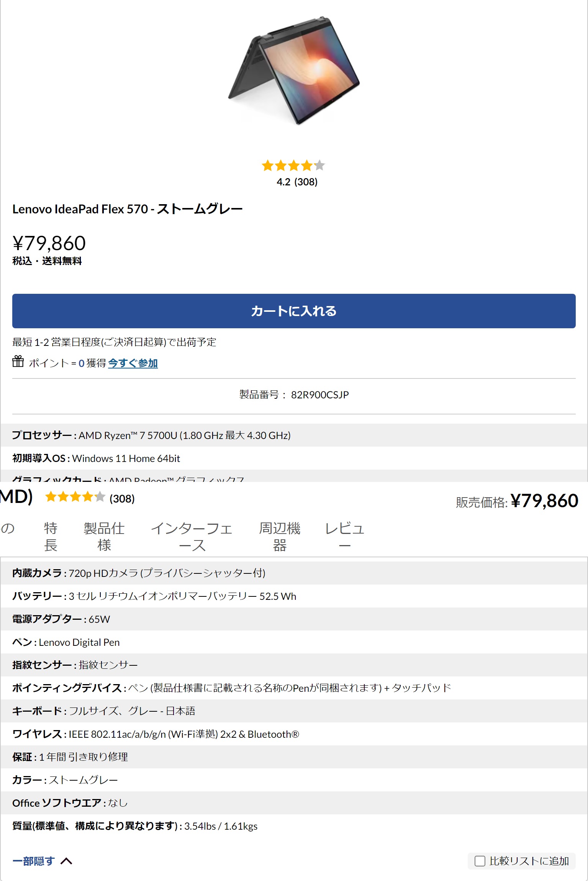Click the 製品番号 82R900CSJP text
The height and width of the screenshot is (881, 588).
294,395
